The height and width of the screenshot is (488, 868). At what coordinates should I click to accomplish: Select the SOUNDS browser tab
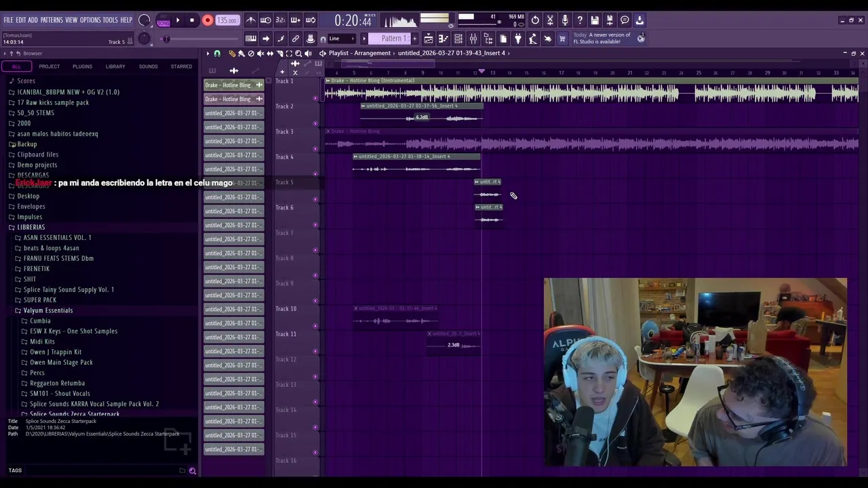(149, 66)
